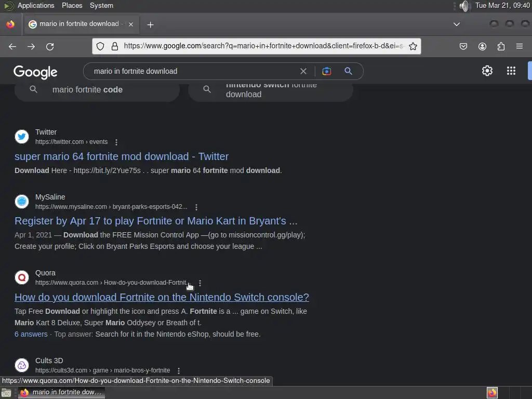
Task: Open Google quick settings gear
Action: (487, 71)
